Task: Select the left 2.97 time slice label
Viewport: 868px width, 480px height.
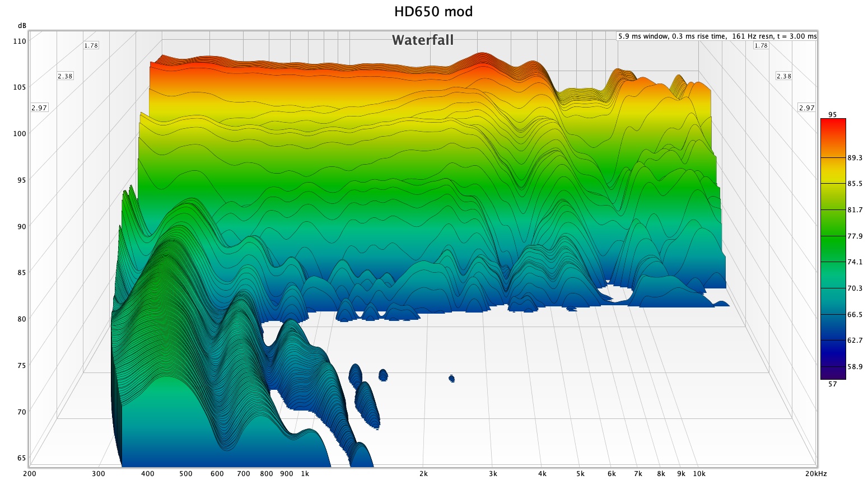Action: [39, 108]
